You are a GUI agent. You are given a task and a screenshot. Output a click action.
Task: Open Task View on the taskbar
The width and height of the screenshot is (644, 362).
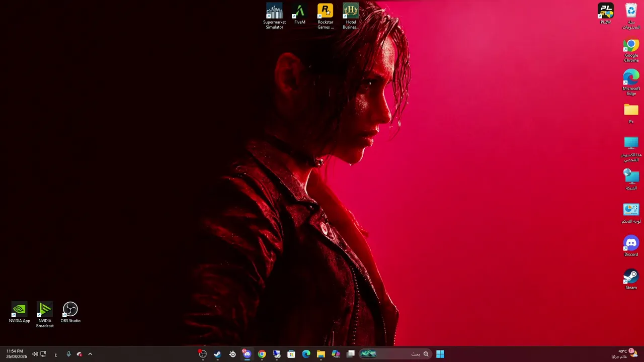[351, 354]
